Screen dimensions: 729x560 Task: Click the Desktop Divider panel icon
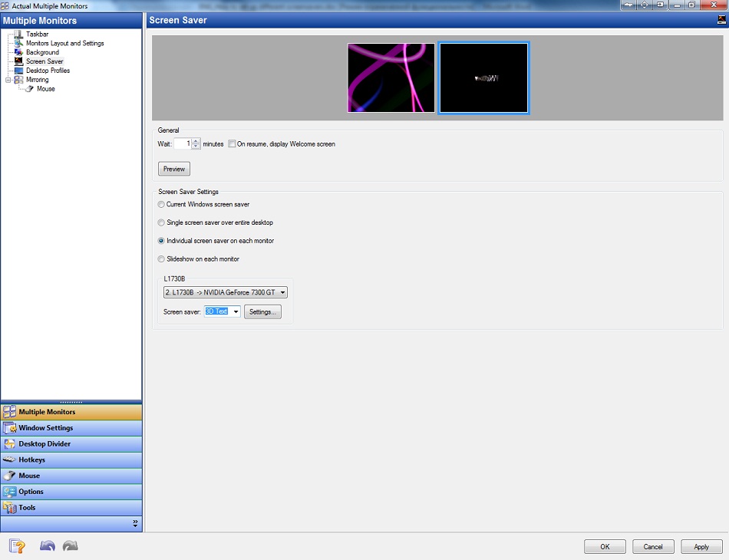pyautogui.click(x=10, y=443)
